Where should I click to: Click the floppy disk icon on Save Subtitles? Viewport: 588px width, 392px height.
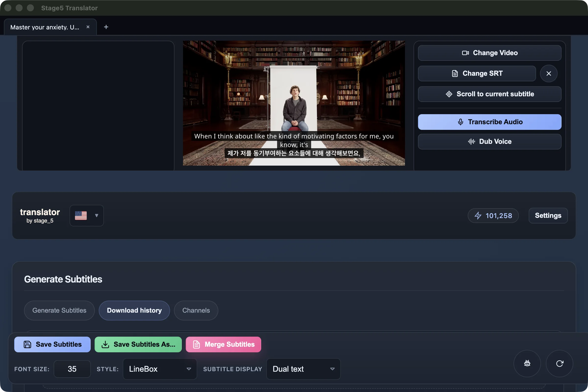tap(27, 344)
